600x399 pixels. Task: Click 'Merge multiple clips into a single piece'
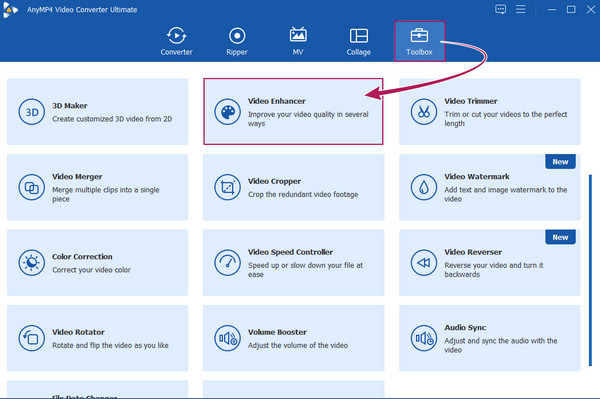(106, 194)
